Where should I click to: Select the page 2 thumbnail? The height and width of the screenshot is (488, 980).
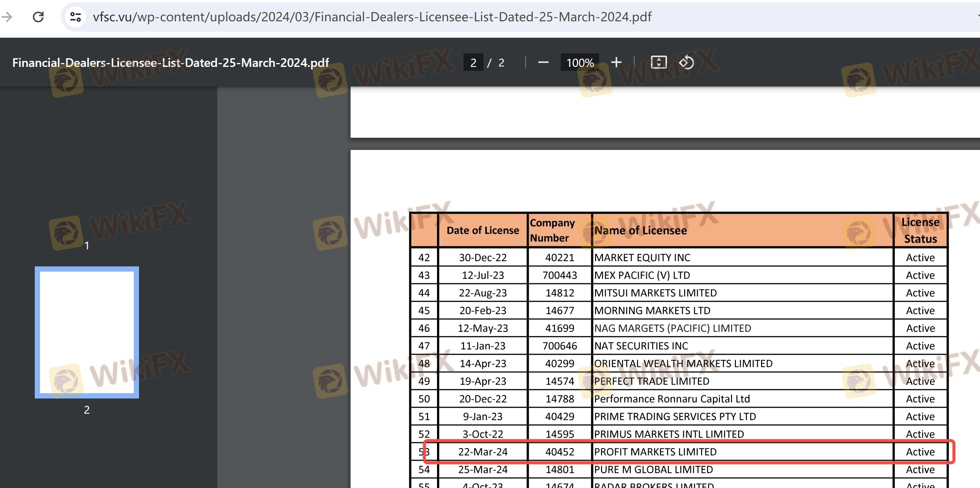[x=87, y=332]
